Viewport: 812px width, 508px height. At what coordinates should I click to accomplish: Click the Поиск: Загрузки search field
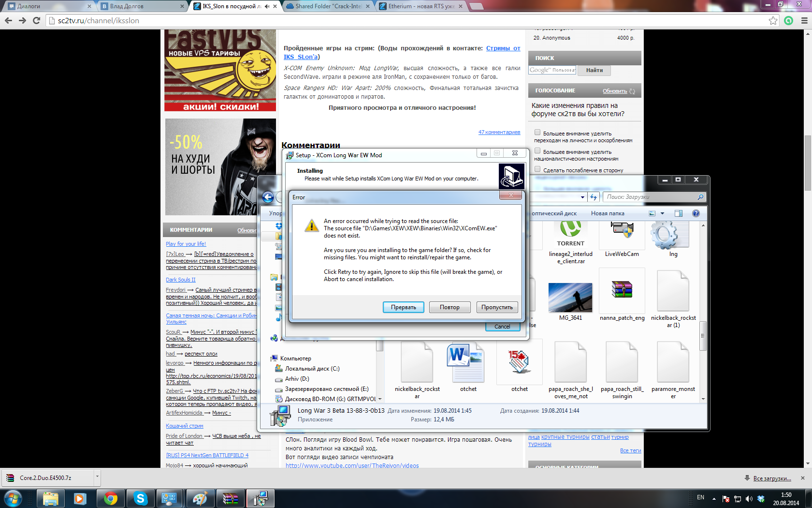(654, 197)
